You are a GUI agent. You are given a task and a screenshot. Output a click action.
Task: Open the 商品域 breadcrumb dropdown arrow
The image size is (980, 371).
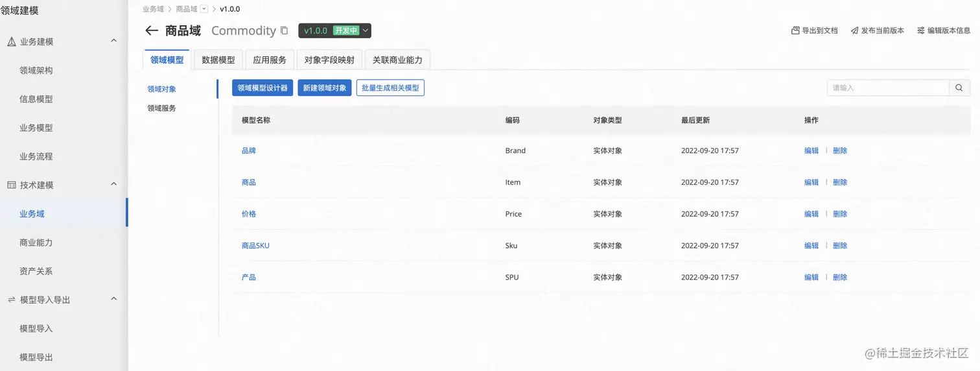[x=204, y=9]
